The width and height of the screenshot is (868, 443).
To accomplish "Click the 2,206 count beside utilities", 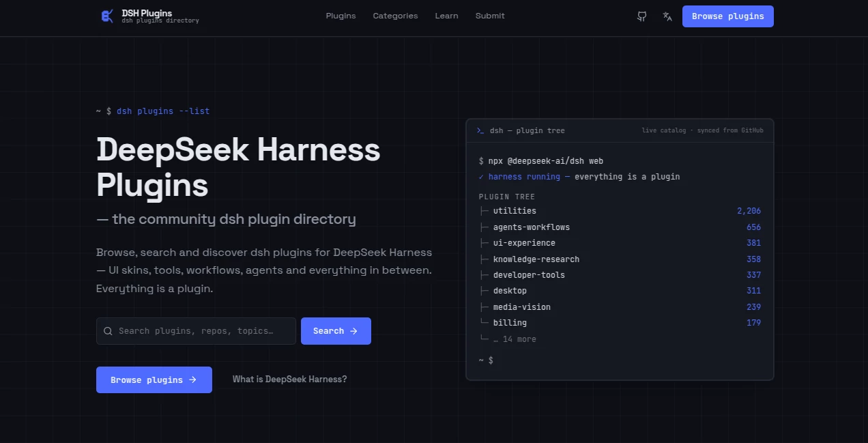I will click(749, 211).
